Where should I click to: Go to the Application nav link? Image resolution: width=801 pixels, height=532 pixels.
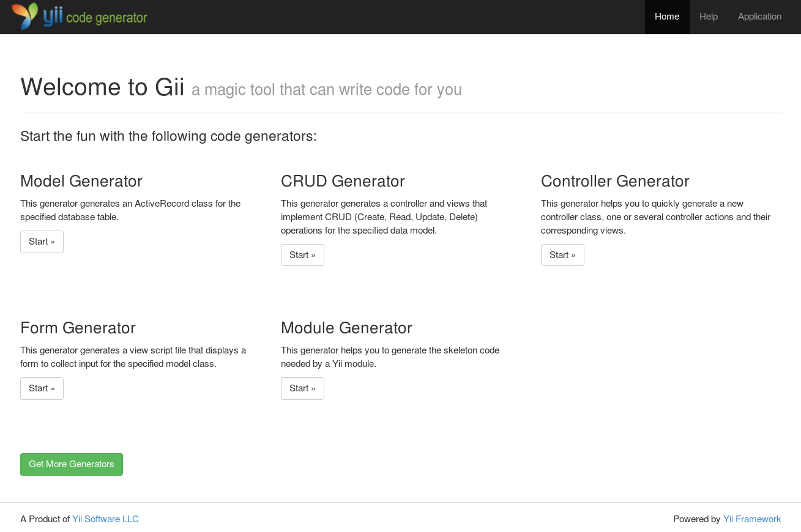tap(759, 17)
